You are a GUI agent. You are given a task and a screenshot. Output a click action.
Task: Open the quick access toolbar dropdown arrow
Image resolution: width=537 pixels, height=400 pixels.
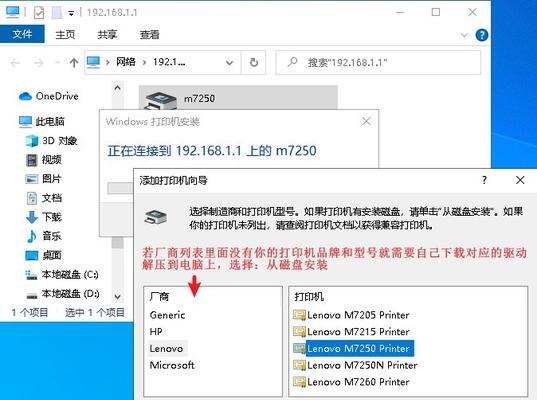click(71, 13)
